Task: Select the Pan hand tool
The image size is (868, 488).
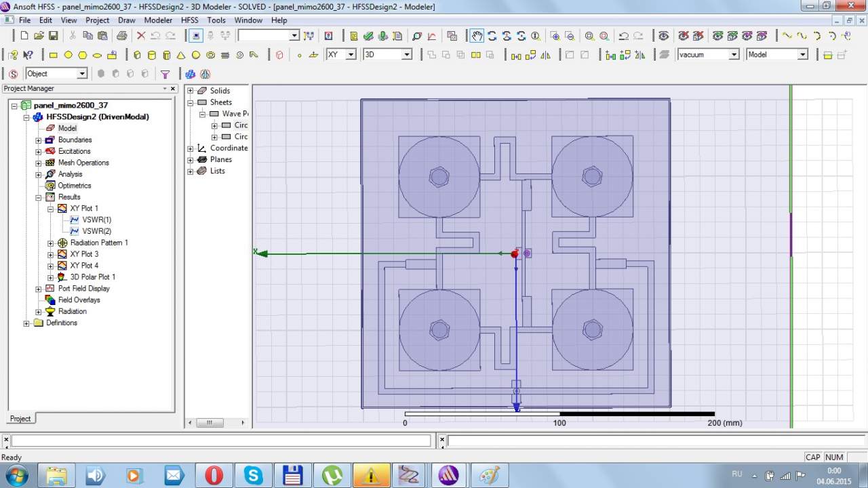Action: 477,36
